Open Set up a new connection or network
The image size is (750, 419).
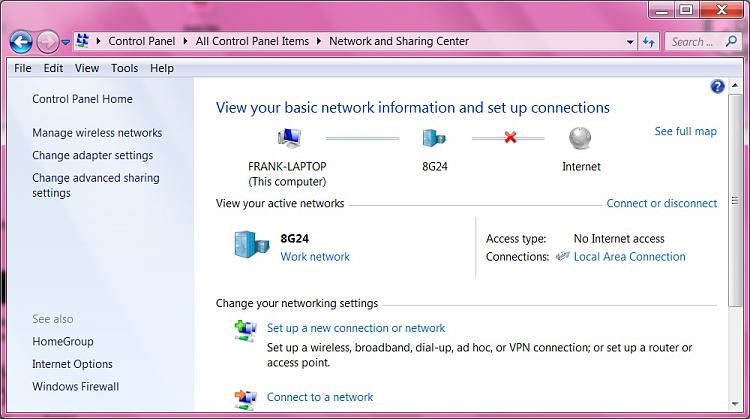click(356, 328)
